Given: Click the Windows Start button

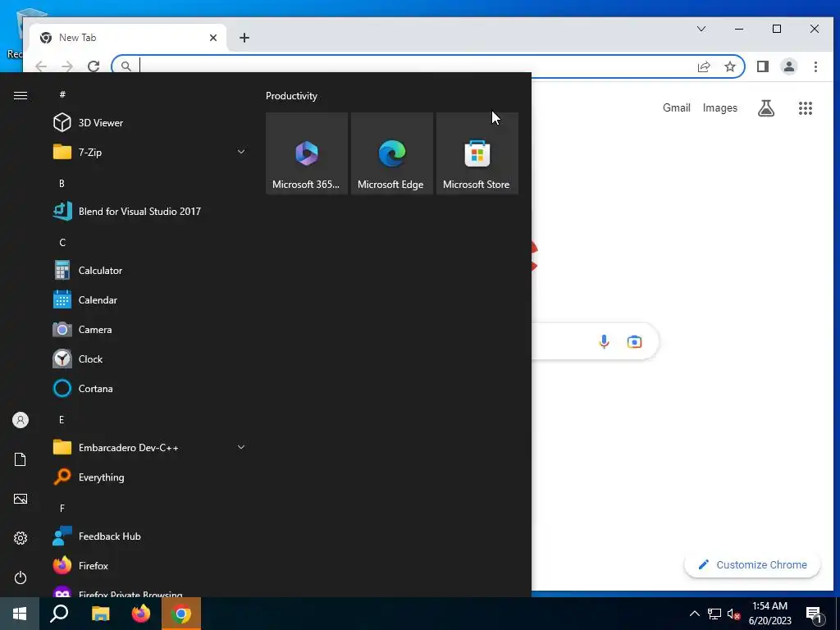Looking at the screenshot, I should pos(20,614).
